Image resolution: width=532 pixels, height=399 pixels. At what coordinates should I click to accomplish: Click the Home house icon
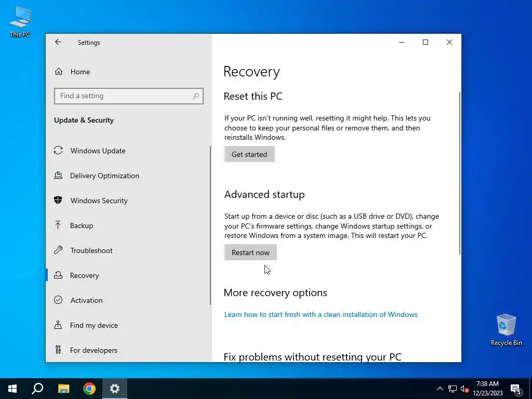pos(59,72)
